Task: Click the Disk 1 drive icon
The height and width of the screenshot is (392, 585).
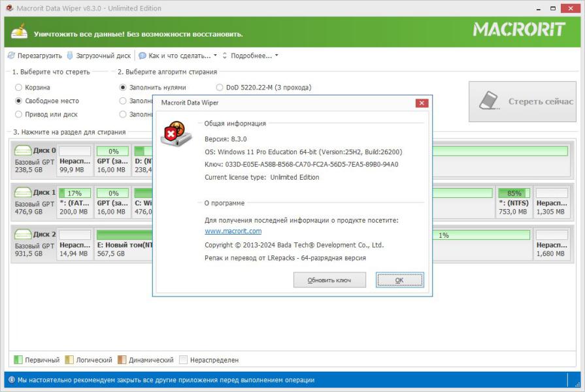Action: coord(23,193)
